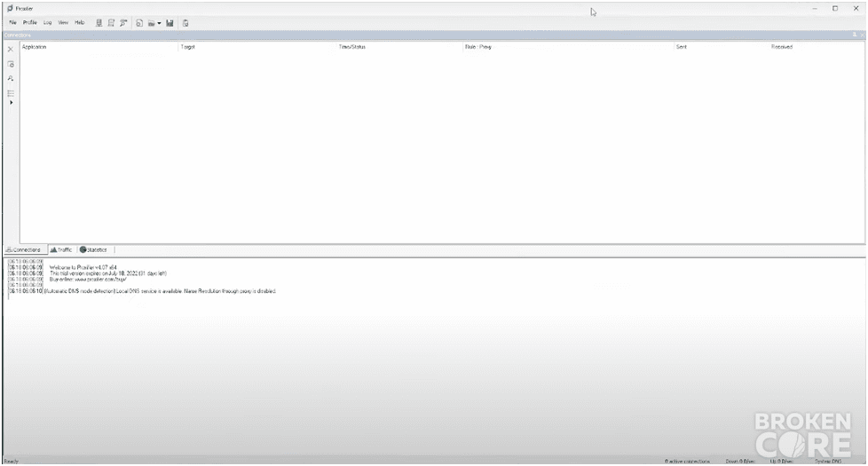Sort by the Time/Status column header
This screenshot has width=868, height=466.
point(352,47)
